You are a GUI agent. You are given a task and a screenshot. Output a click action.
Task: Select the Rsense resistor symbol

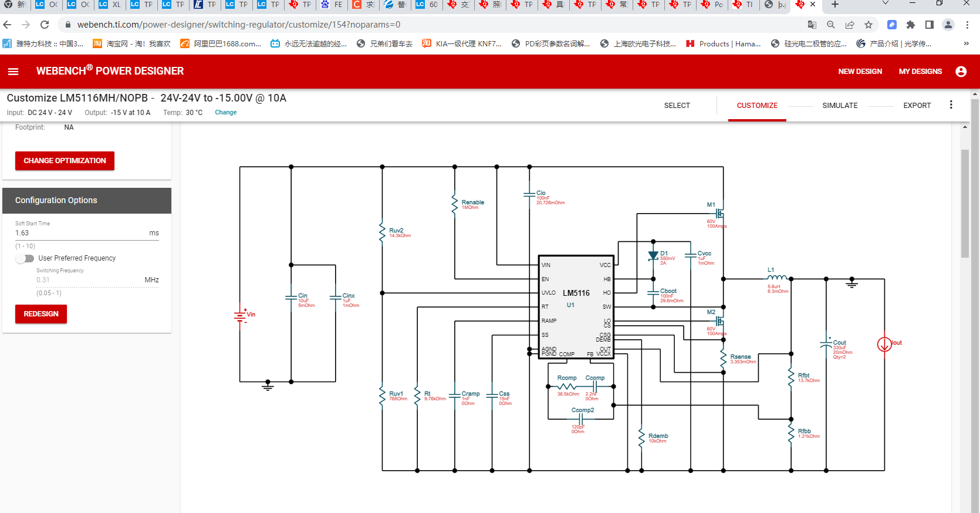pyautogui.click(x=724, y=358)
